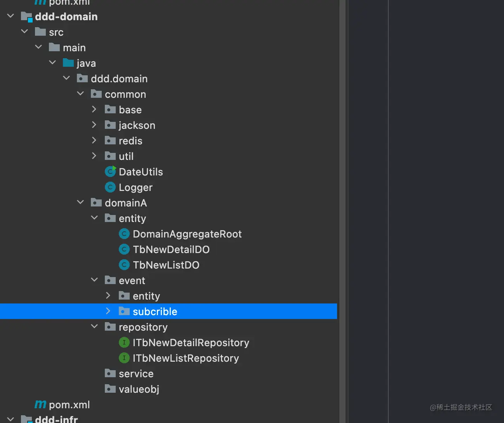Screen dimensions: 504x423
Task: Collapse the main folder chevron
Action: (39, 47)
